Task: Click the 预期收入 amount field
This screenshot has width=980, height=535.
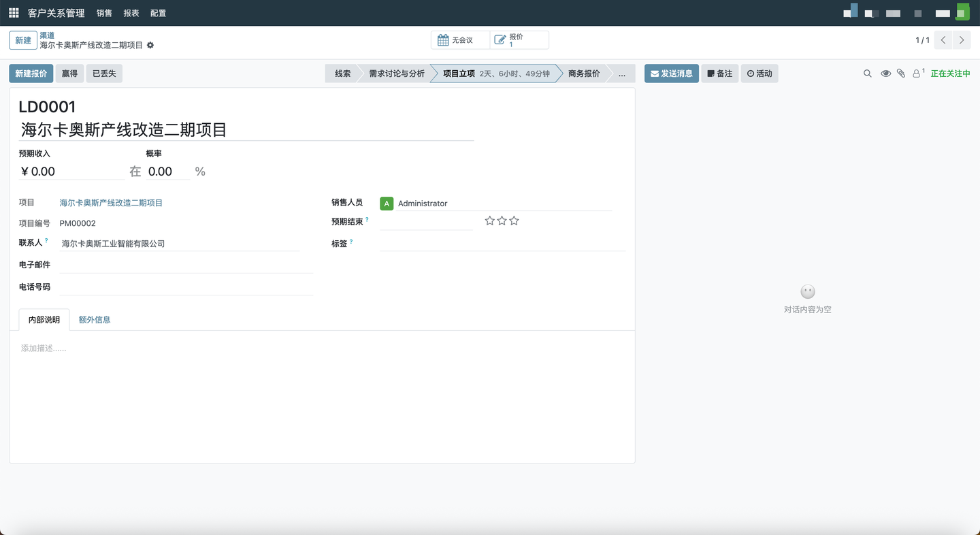Action: coord(71,172)
